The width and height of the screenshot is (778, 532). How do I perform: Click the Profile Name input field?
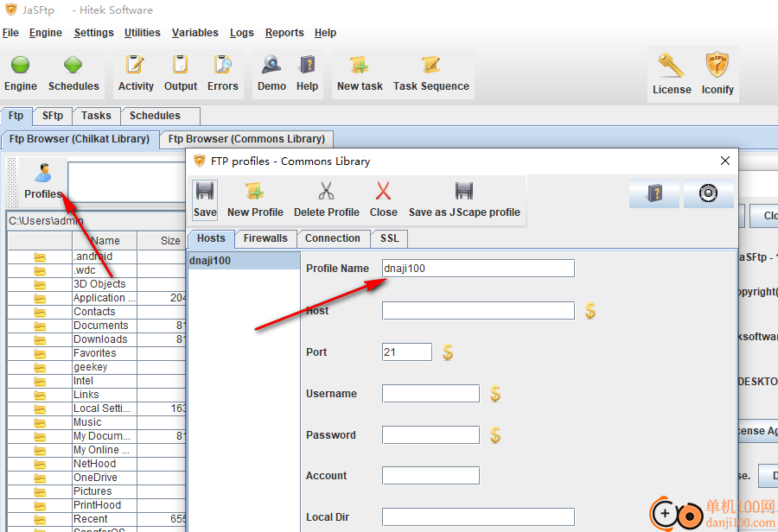click(x=478, y=269)
